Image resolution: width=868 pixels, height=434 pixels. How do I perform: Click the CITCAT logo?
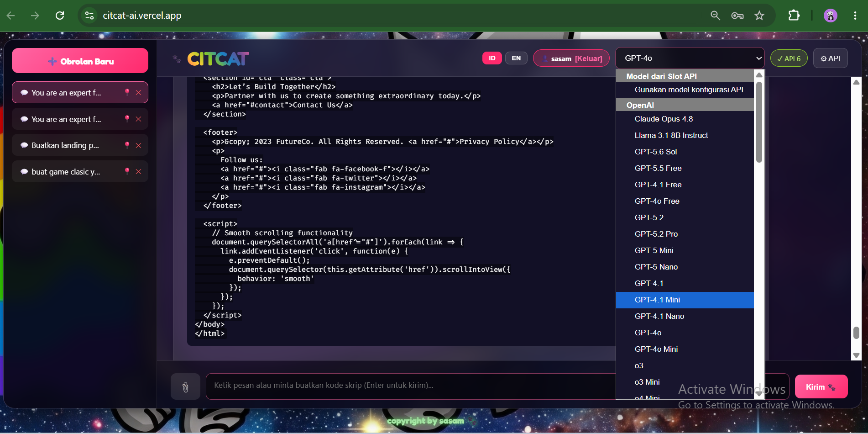(x=218, y=58)
